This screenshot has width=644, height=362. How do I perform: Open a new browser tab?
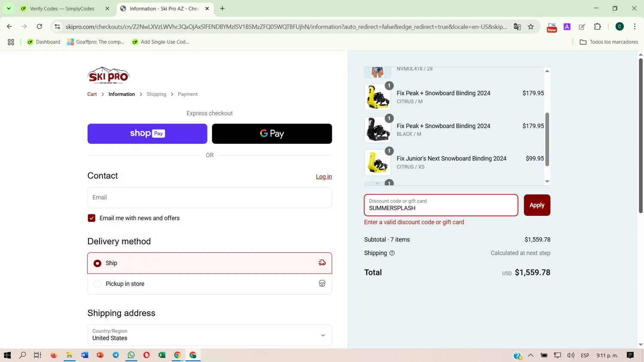pos(222,9)
